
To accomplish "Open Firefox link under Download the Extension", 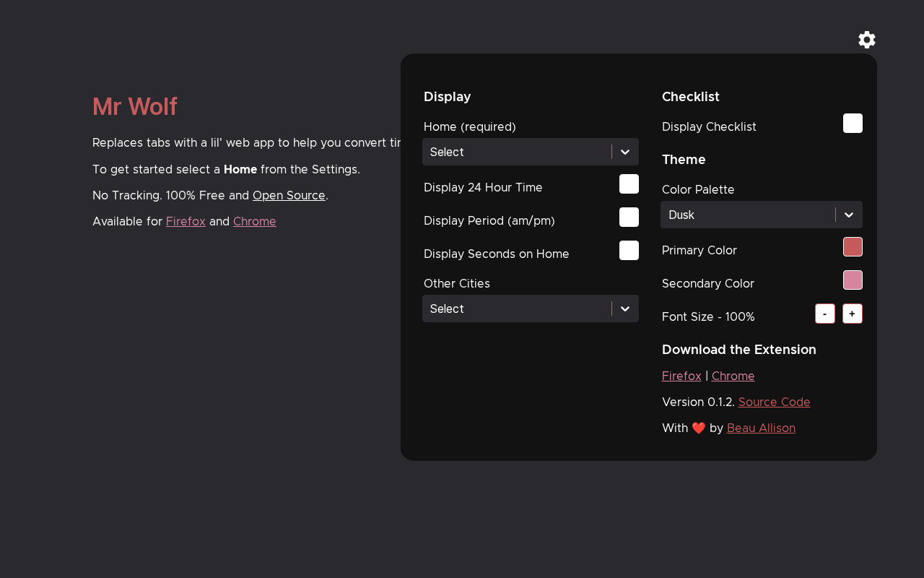I will tap(681, 376).
